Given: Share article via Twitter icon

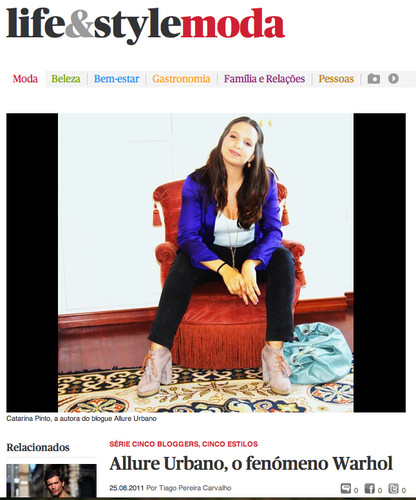Looking at the screenshot, I should pyautogui.click(x=393, y=489).
